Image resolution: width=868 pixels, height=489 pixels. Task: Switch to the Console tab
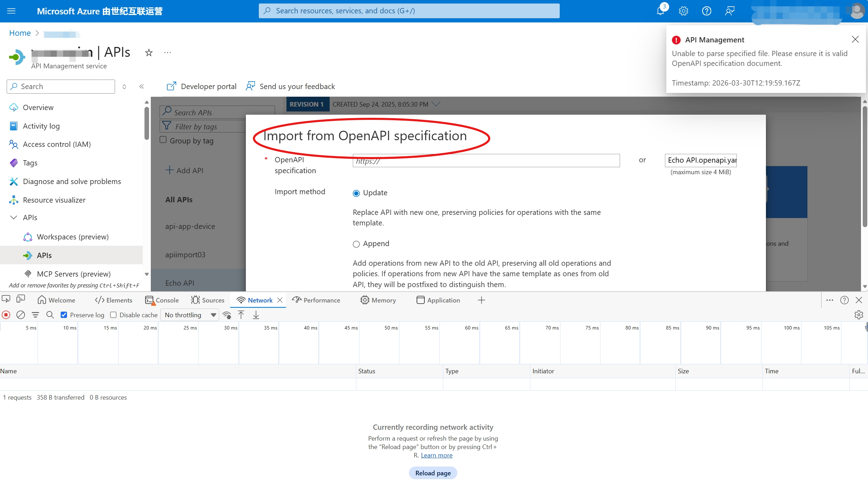(162, 300)
